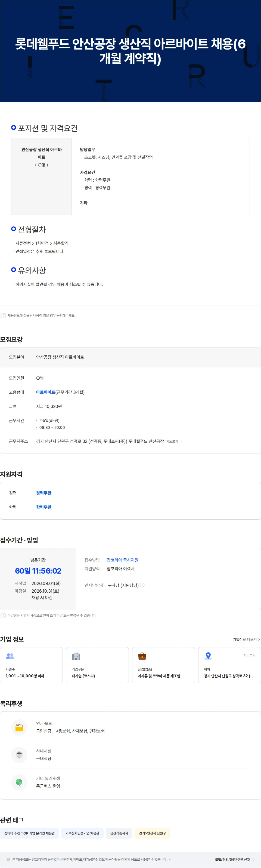Click the job posting title banner

click(x=130, y=51)
